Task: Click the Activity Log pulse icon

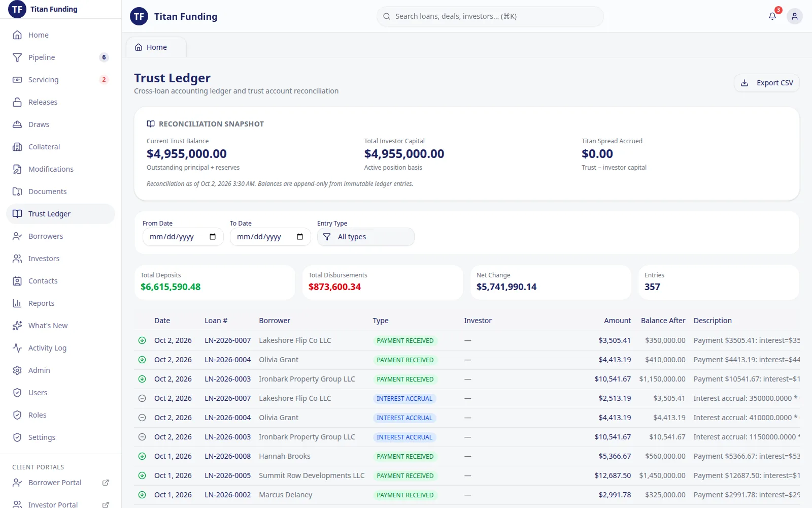Action: tap(17, 348)
